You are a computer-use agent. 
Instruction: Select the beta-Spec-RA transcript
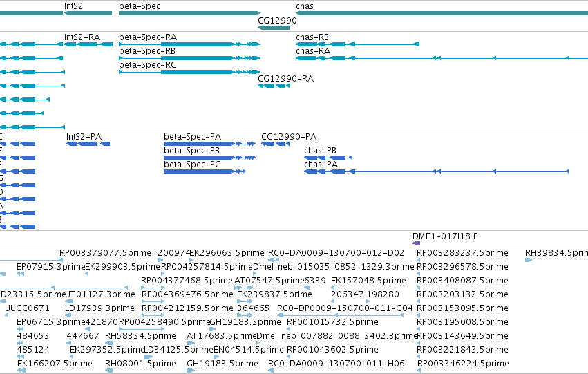189,44
